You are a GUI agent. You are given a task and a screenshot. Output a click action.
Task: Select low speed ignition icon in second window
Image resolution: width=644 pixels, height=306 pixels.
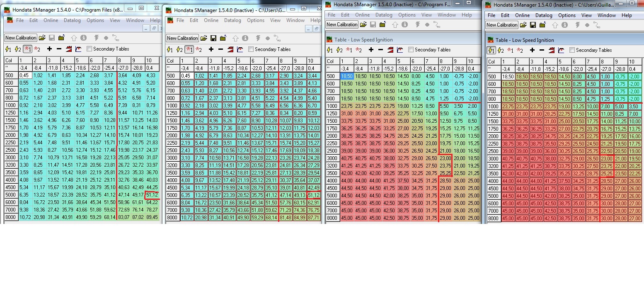[170, 49]
